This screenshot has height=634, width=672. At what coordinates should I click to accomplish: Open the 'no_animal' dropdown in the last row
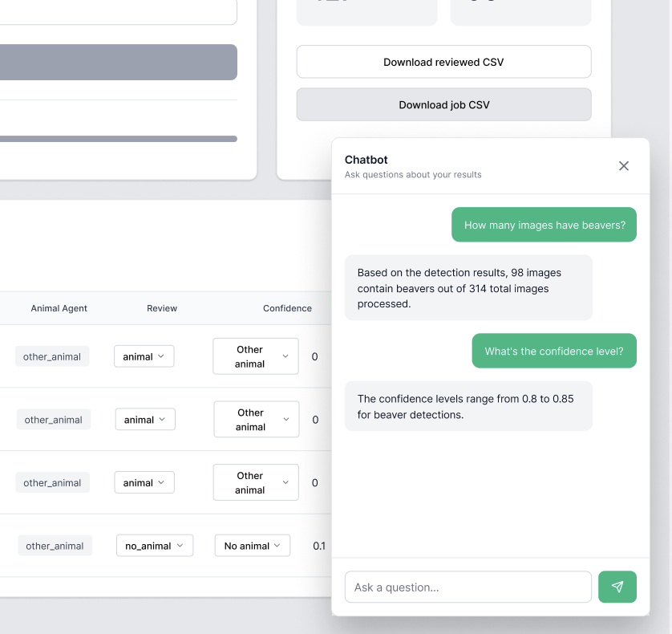pyautogui.click(x=154, y=545)
